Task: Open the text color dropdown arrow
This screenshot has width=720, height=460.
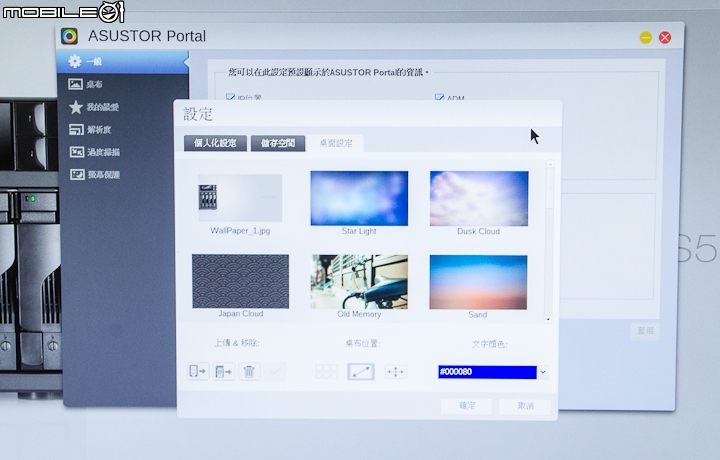Action: tap(543, 372)
